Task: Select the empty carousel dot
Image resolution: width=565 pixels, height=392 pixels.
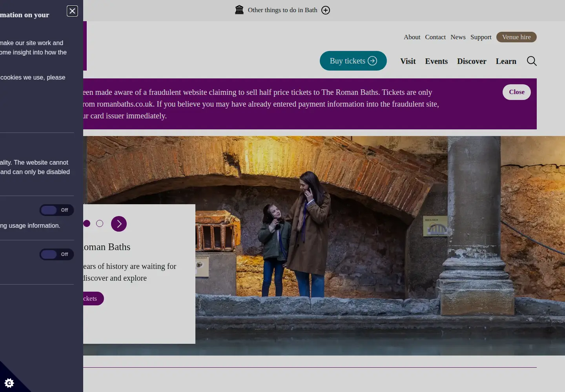Action: 100,223
